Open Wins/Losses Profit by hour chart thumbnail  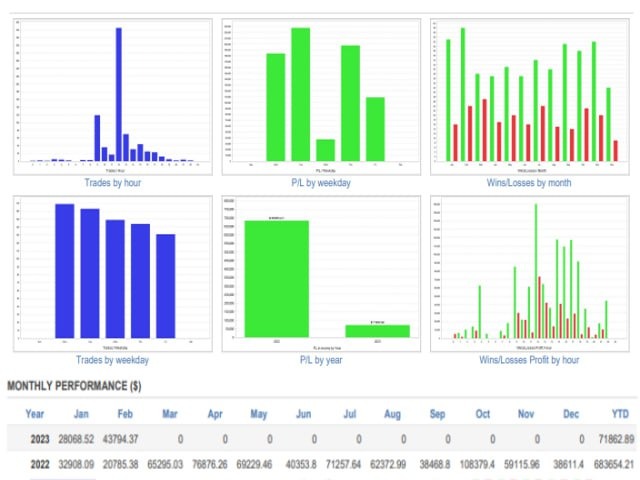tap(530, 274)
